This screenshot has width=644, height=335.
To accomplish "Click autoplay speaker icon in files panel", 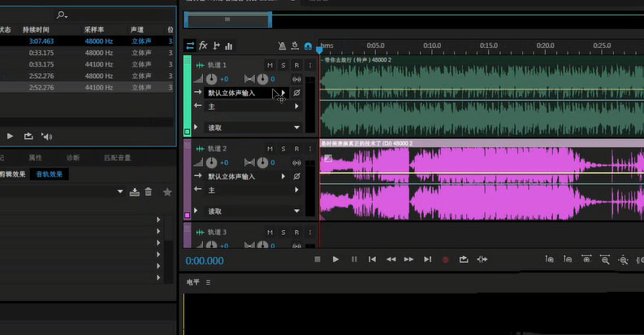I will pos(46,136).
